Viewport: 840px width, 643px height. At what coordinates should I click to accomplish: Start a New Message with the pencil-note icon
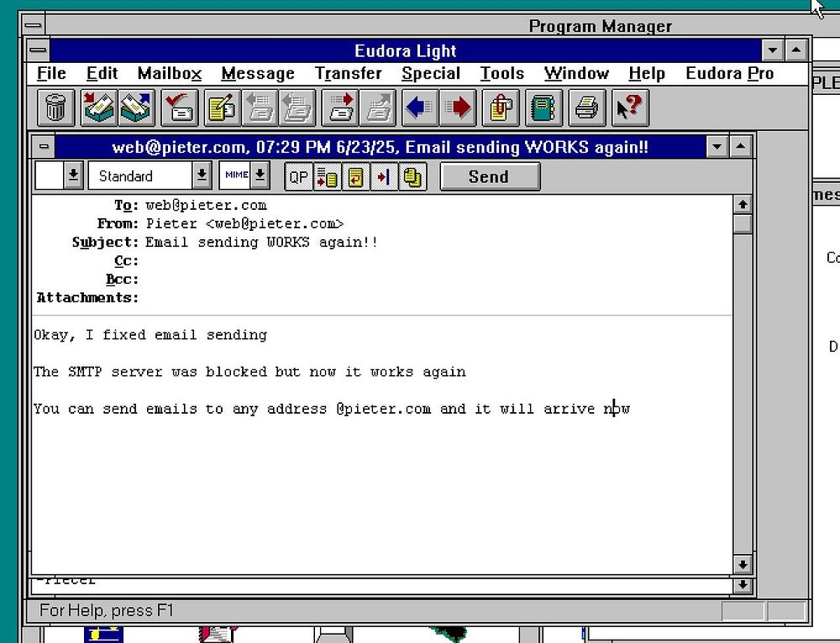(223, 108)
